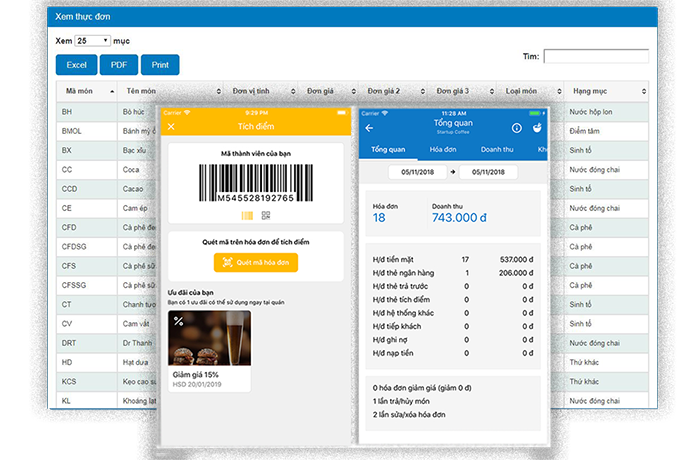Tap the bowl icon in the blue header
700x460 pixels.
point(538,128)
